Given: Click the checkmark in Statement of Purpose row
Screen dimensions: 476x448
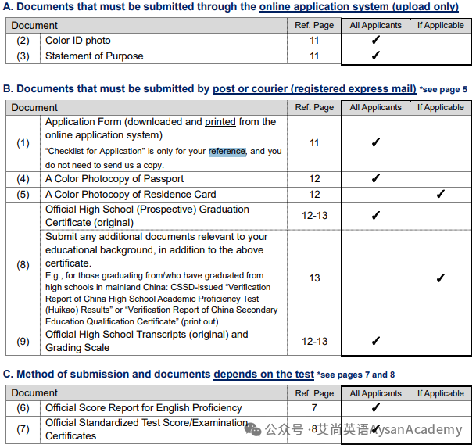Looking at the screenshot, I should click(x=375, y=56).
